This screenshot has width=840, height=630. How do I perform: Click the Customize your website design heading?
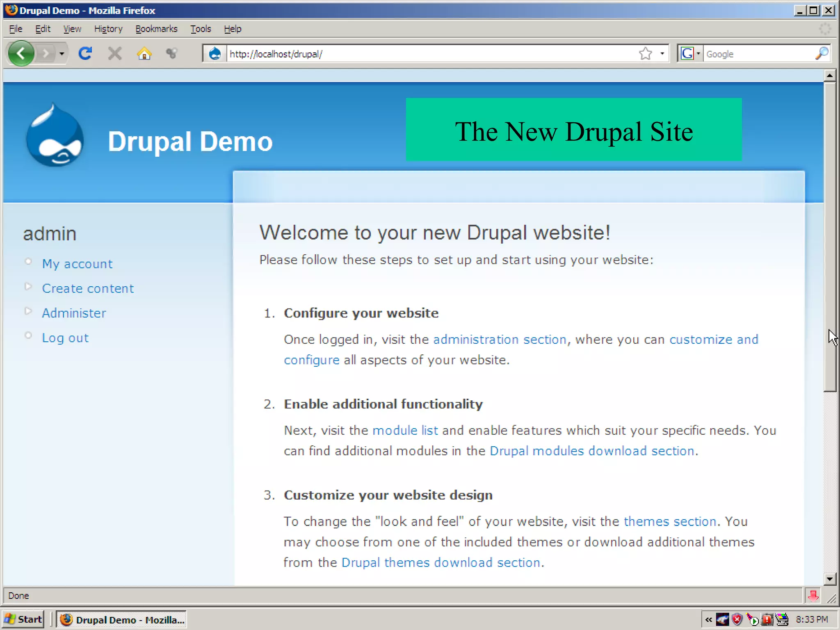click(388, 495)
